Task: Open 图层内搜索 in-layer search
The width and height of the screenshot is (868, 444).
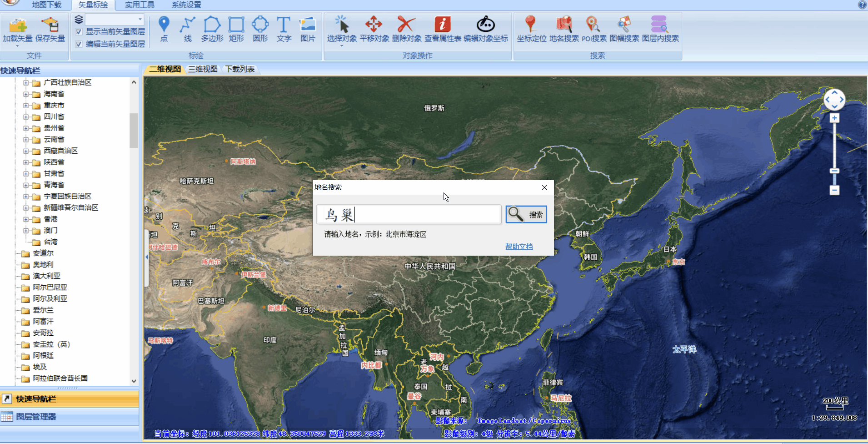Action: click(660, 29)
